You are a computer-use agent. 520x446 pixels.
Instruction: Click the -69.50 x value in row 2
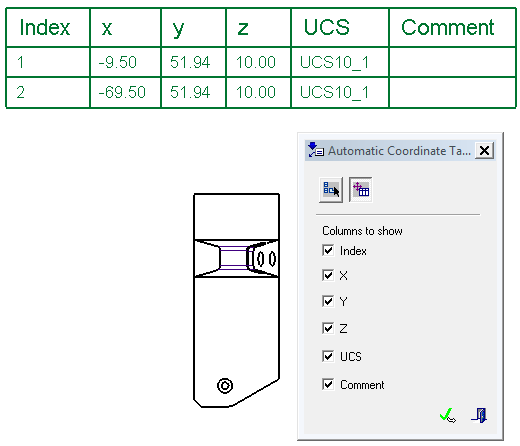pyautogui.click(x=125, y=92)
